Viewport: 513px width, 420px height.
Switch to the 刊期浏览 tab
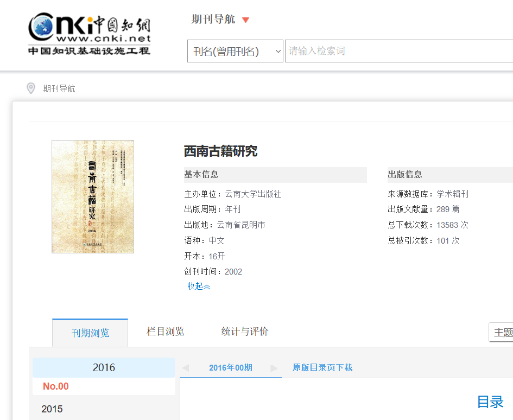click(x=90, y=333)
